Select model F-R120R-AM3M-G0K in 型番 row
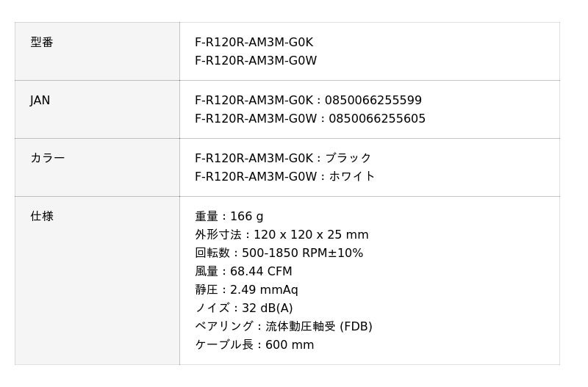The image size is (588, 387). tap(254, 43)
